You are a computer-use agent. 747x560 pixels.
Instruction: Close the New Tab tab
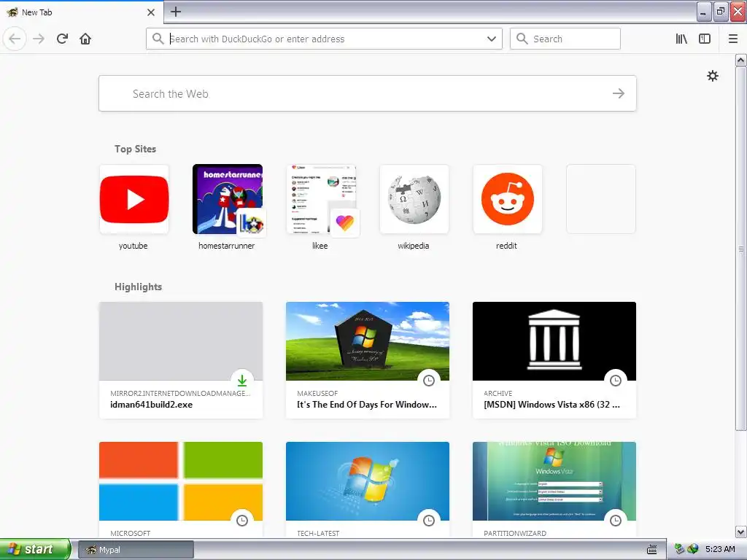click(151, 12)
